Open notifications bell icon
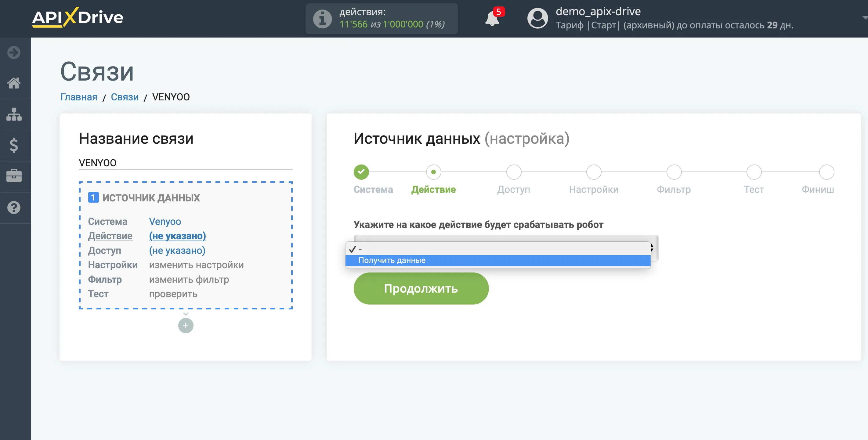868x440 pixels. coord(492,19)
